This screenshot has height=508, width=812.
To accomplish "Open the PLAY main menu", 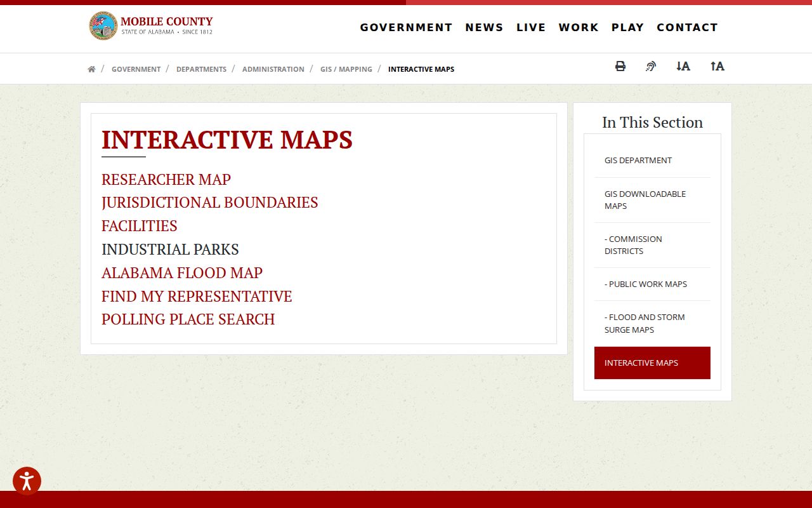I will [628, 27].
